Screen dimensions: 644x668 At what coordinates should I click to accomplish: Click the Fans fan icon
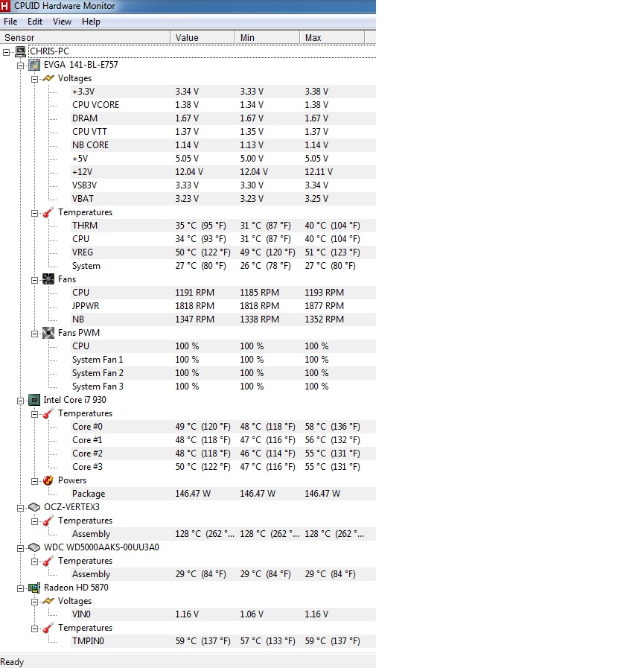click(48, 279)
